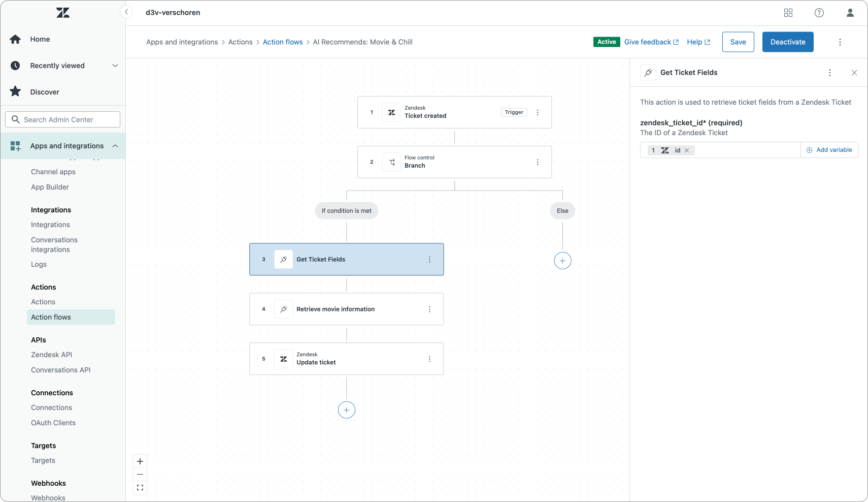Close the Get Ticket Fields panel
The image size is (868, 502).
[x=854, y=73]
